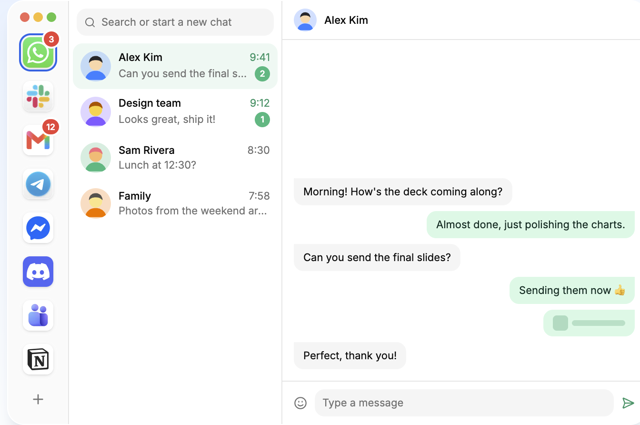
Task: Open the emoji picker smiley icon
Action: click(x=300, y=403)
